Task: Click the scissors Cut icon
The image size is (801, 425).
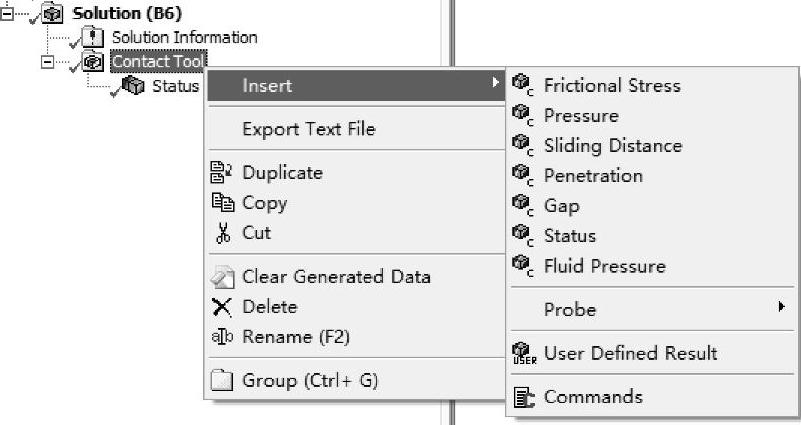Action: pyautogui.click(x=222, y=233)
